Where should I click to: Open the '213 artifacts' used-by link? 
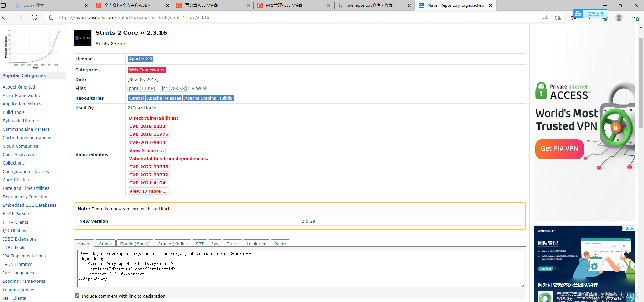pyautogui.click(x=142, y=108)
